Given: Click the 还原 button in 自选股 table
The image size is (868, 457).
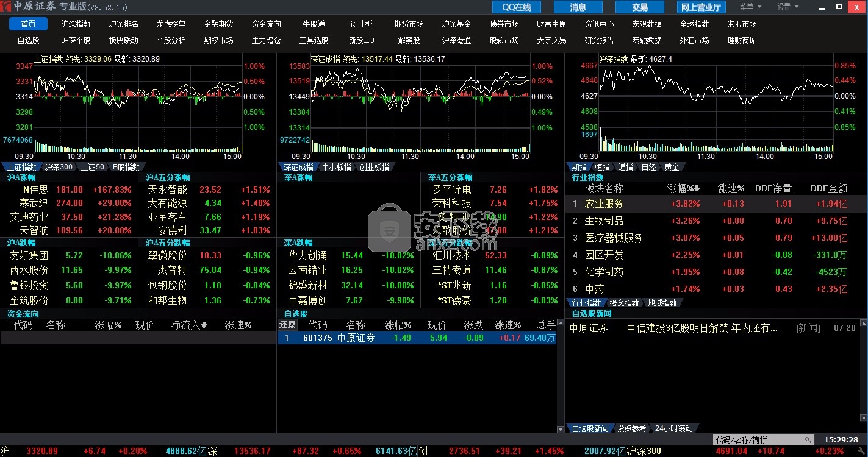Looking at the screenshot, I should (x=287, y=325).
